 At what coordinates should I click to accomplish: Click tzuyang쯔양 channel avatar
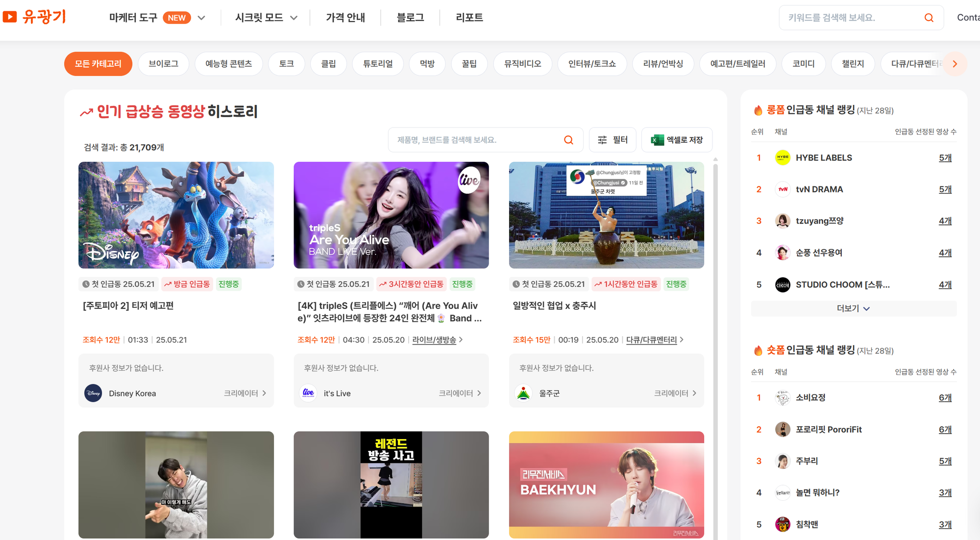click(783, 221)
